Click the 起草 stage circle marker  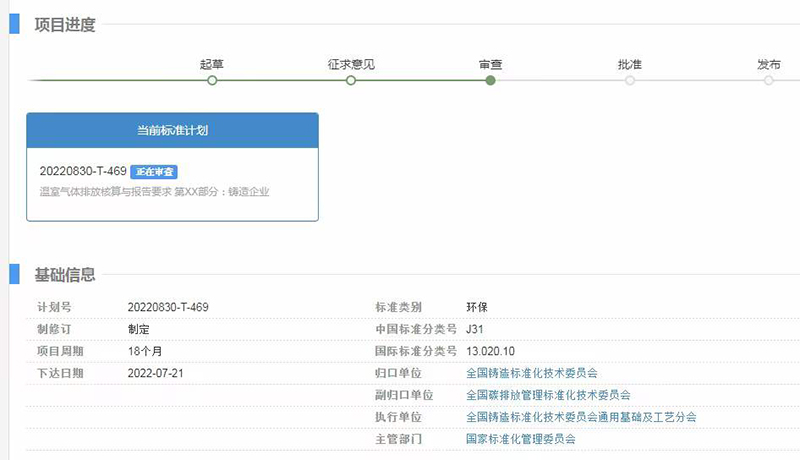coord(212,80)
